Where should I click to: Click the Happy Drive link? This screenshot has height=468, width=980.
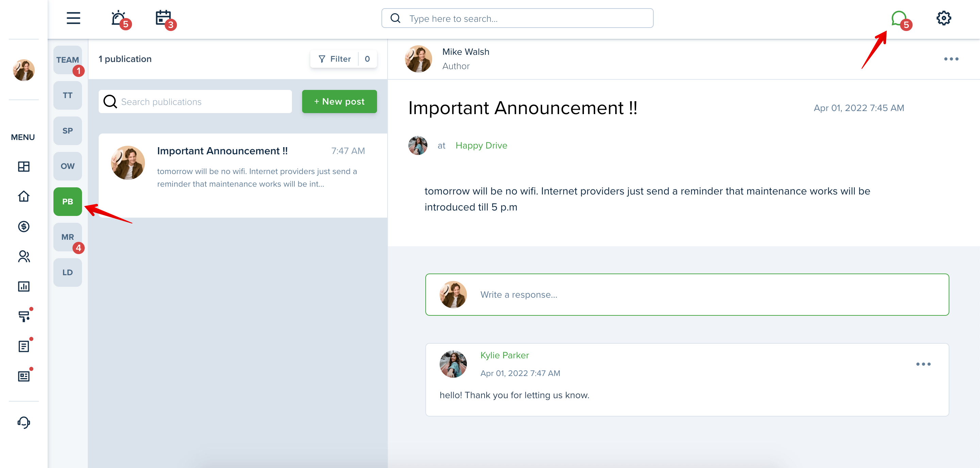[x=481, y=145]
